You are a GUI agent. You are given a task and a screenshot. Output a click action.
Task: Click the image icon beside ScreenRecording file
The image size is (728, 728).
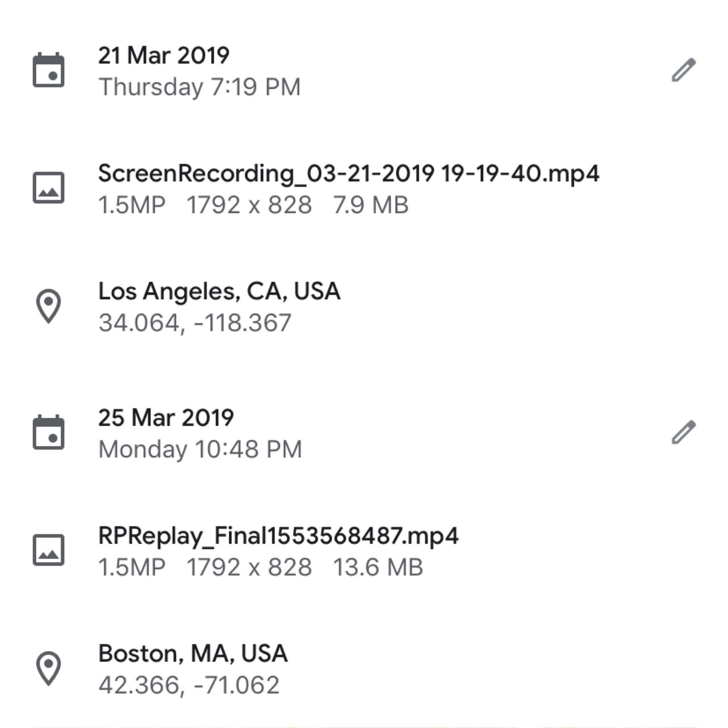coord(49,188)
